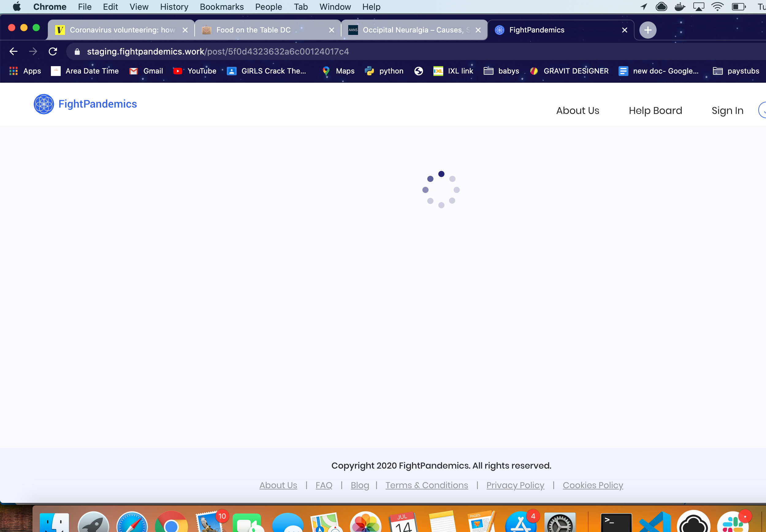
Task: Launch Safari from the Dock
Action: [132, 522]
